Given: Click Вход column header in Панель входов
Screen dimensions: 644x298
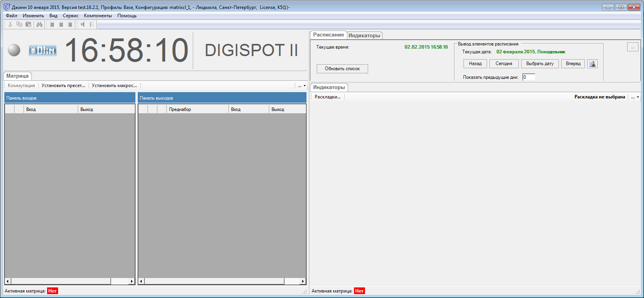Looking at the screenshot, I should 51,109.
